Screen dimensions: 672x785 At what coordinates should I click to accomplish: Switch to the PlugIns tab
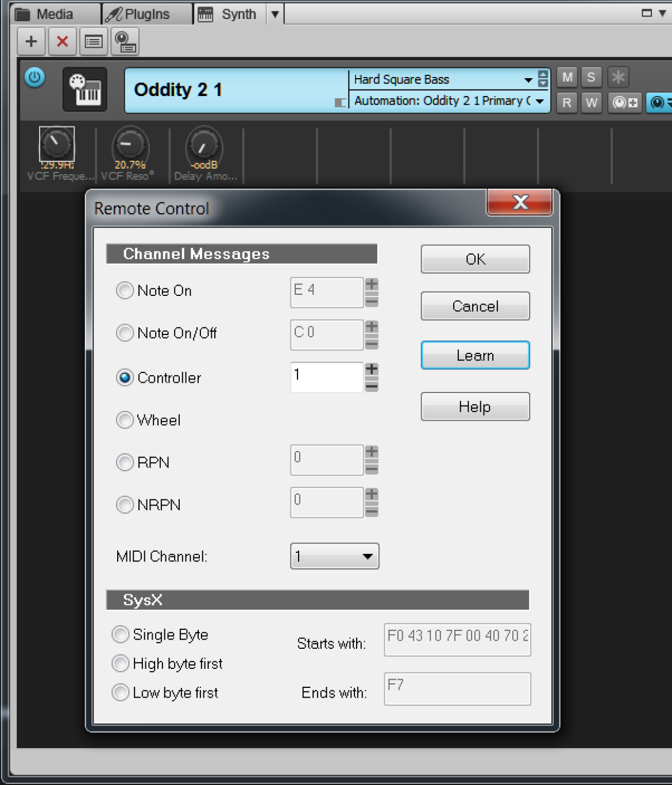(146, 14)
